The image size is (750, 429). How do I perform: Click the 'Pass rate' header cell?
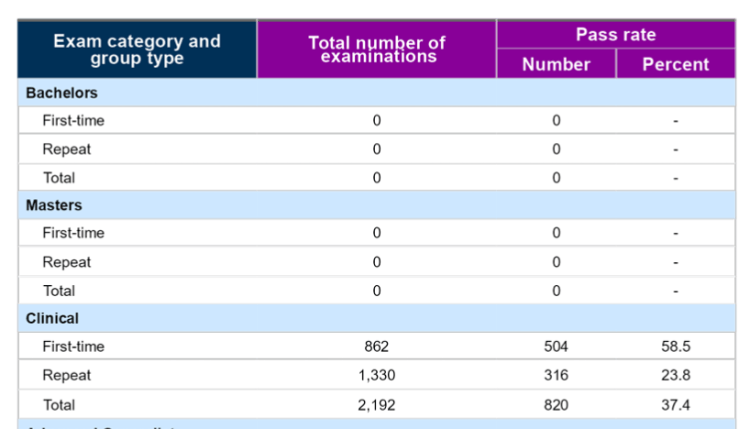tap(616, 34)
